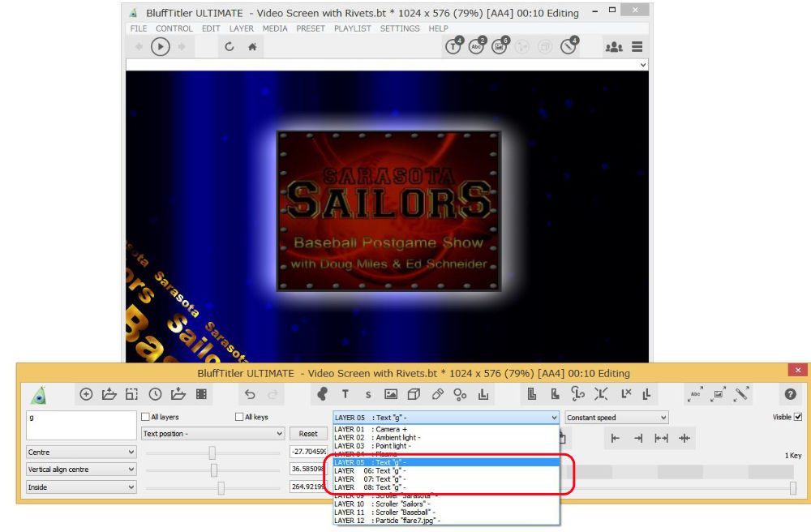Click the particle layer circles icon
811x532 pixels.
pyautogui.click(x=460, y=395)
